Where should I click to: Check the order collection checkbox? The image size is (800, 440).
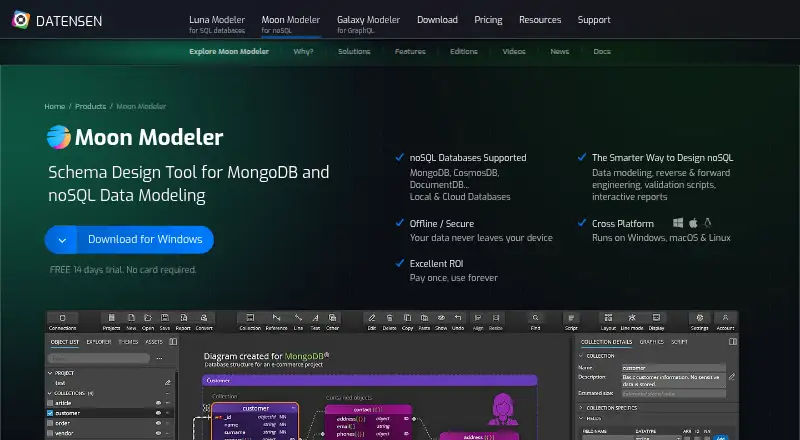click(50, 423)
